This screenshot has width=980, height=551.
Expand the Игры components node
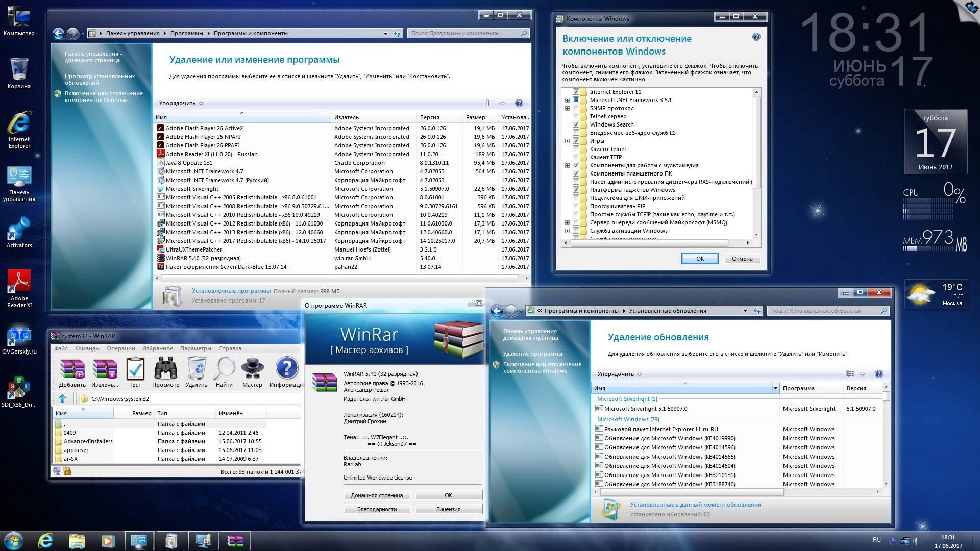coord(568,141)
